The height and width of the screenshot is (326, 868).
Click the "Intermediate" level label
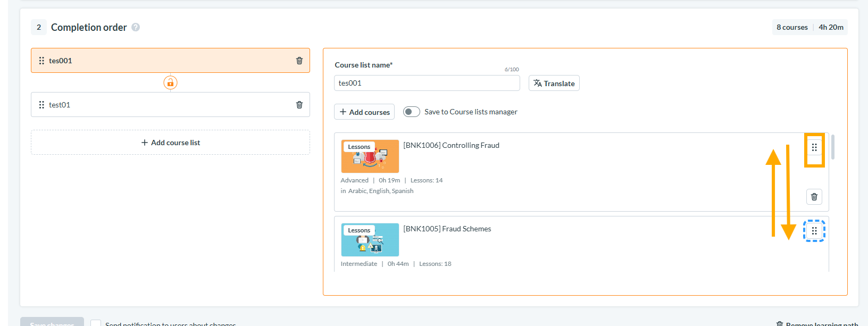tap(359, 264)
